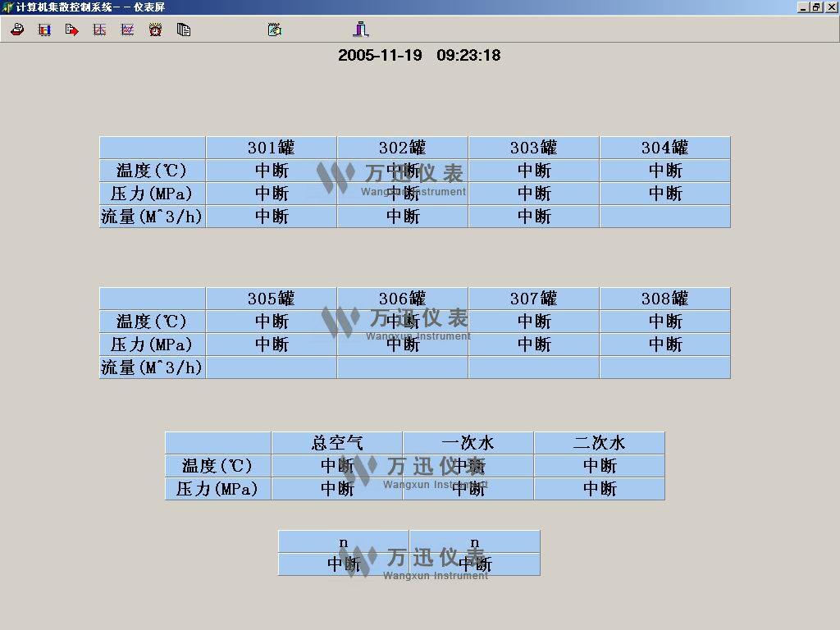
Task: Select the 二次水 temperature 中断 cell
Action: pos(599,465)
